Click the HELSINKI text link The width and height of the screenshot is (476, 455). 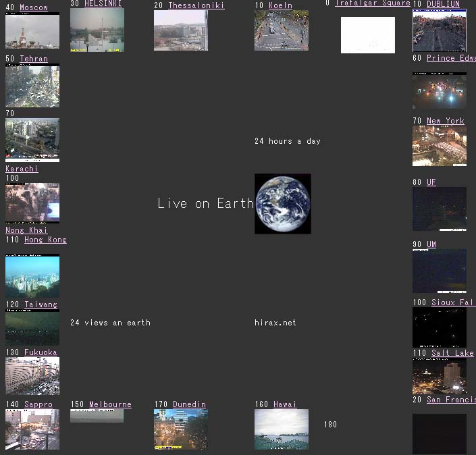click(103, 3)
